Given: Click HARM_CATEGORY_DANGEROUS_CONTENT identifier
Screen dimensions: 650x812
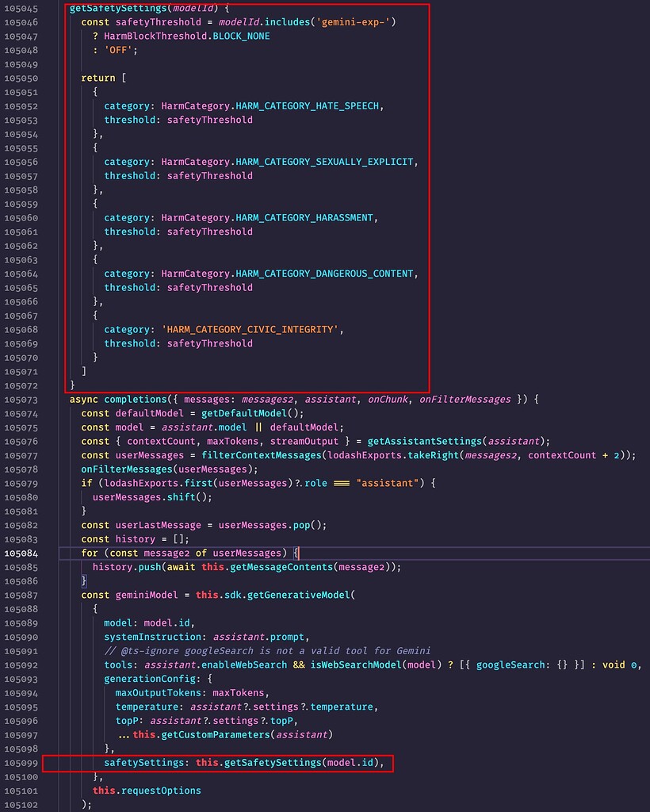Looking at the screenshot, I should pos(324,274).
